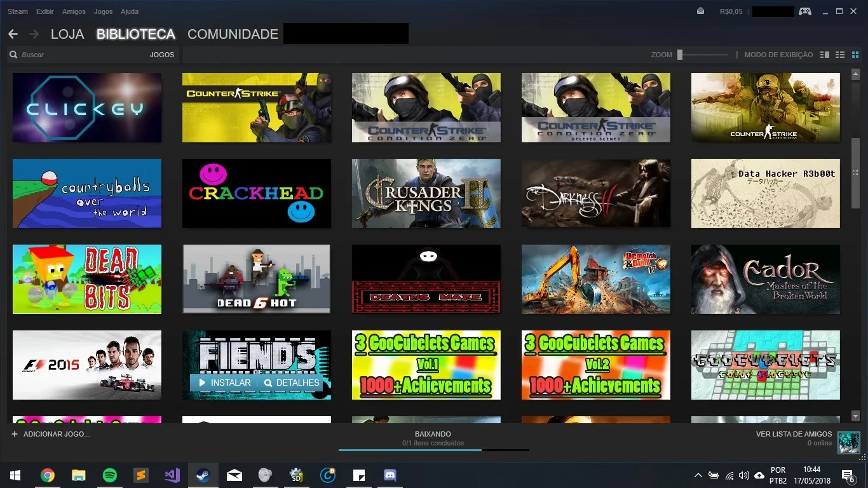Switch to compact list view mode
The width and height of the screenshot is (868, 488).
point(840,55)
